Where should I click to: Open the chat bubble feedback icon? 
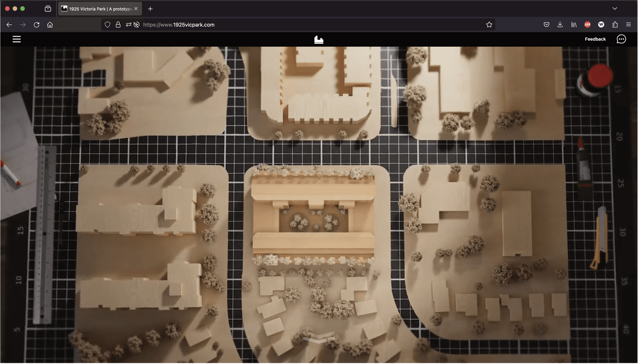621,39
